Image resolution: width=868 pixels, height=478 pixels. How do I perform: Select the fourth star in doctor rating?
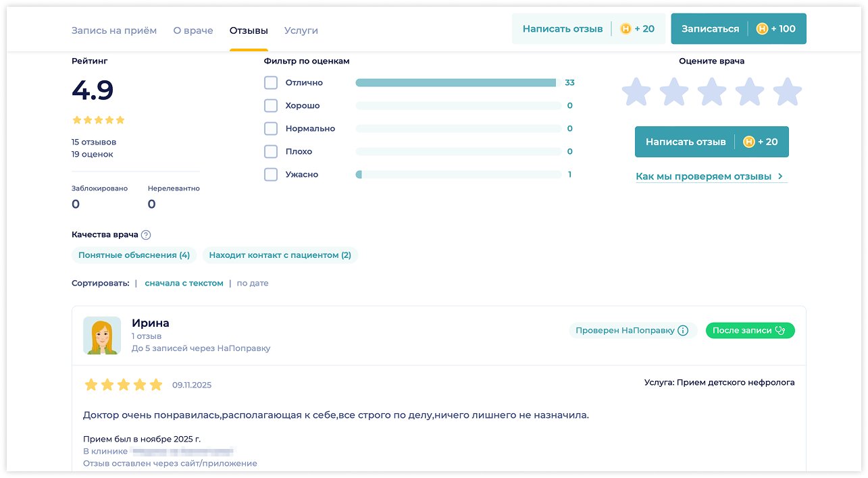749,92
